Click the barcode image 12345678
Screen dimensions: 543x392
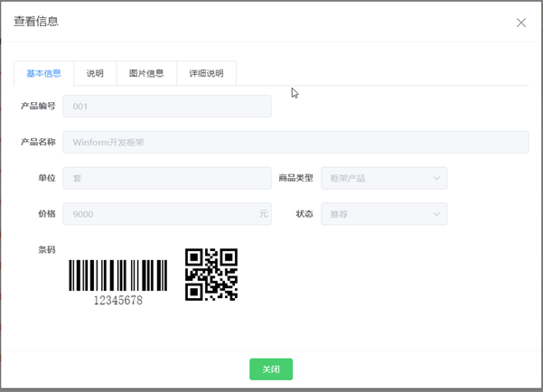pos(118,282)
